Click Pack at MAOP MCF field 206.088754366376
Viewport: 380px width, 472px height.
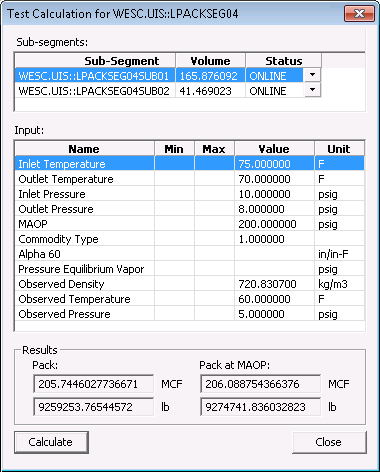(261, 384)
